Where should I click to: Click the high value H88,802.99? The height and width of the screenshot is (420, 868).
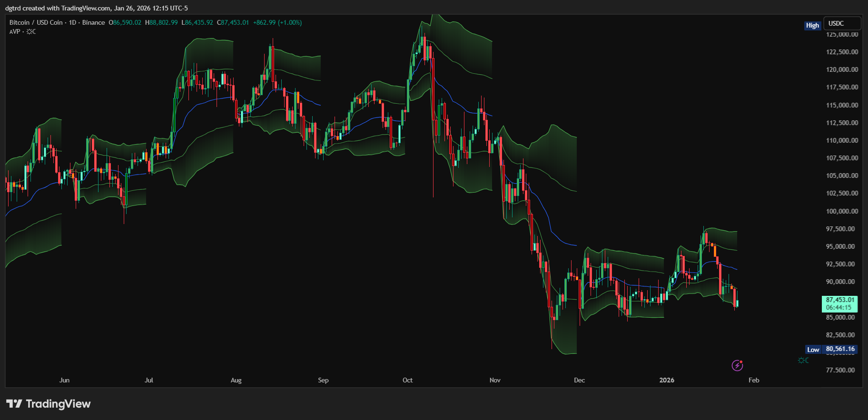pos(161,22)
